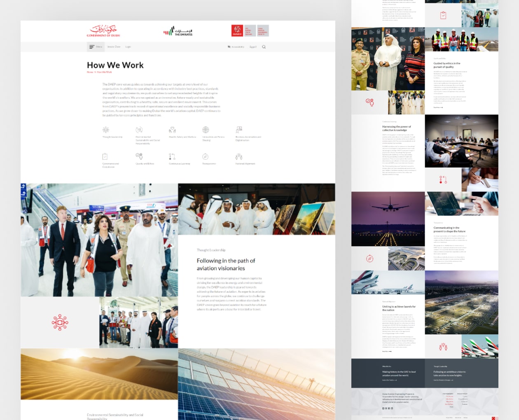Select the Business Acceleration and Digitalisation icon

tap(239, 130)
